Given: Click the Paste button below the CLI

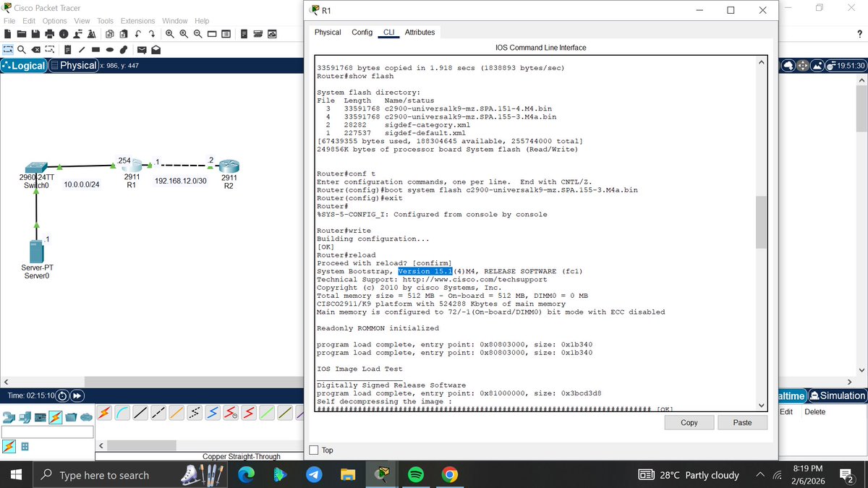Looking at the screenshot, I should (742, 422).
